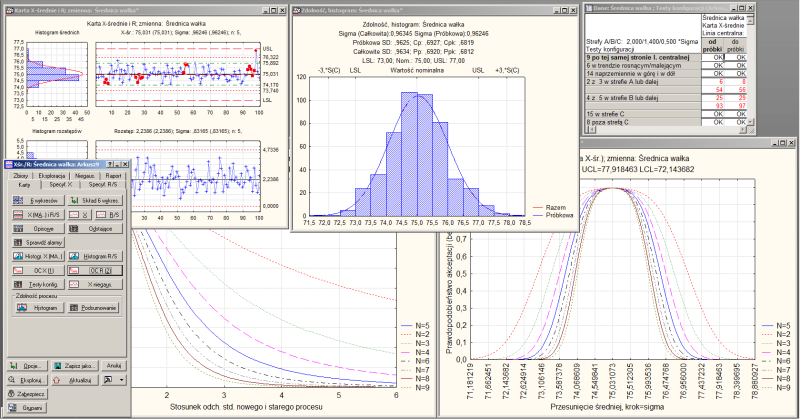The width and height of the screenshot is (800, 419).
Task: Click the Anuluj cancel button
Action: [x=115, y=367]
